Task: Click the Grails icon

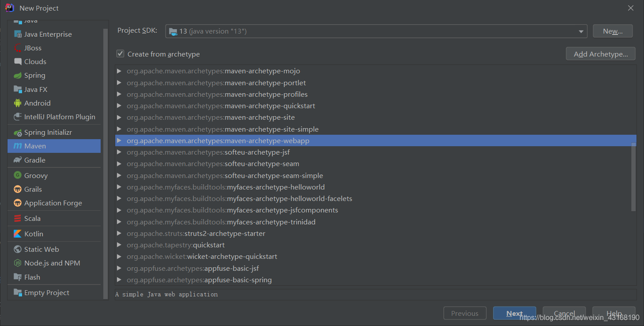Action: 18,189
